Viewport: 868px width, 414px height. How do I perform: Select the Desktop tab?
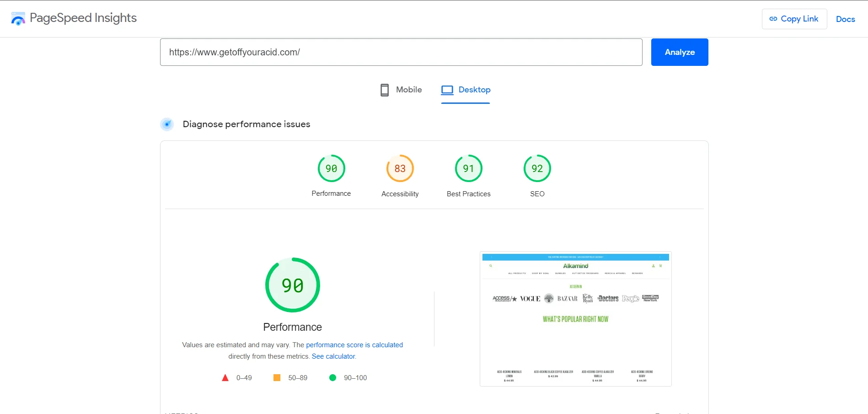[466, 90]
